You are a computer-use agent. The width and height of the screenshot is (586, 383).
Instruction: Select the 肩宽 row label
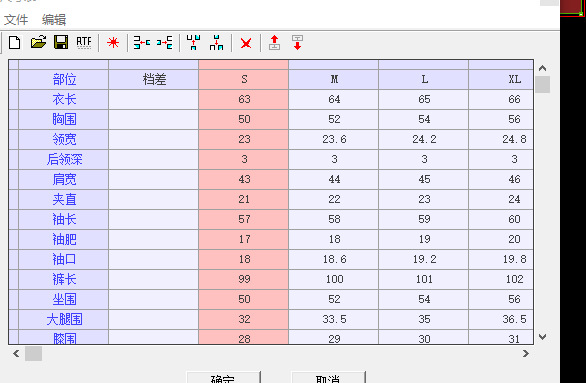click(x=64, y=179)
